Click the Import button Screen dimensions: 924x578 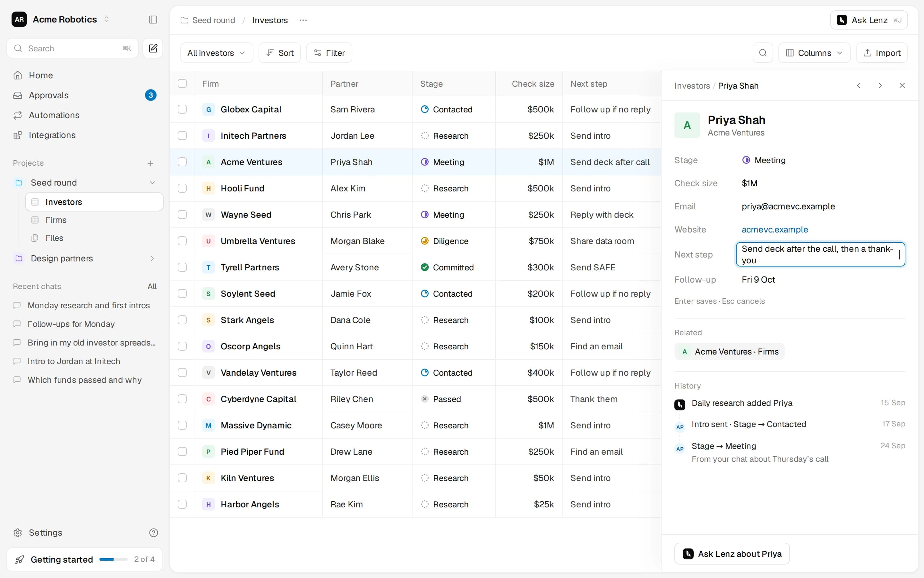(882, 53)
